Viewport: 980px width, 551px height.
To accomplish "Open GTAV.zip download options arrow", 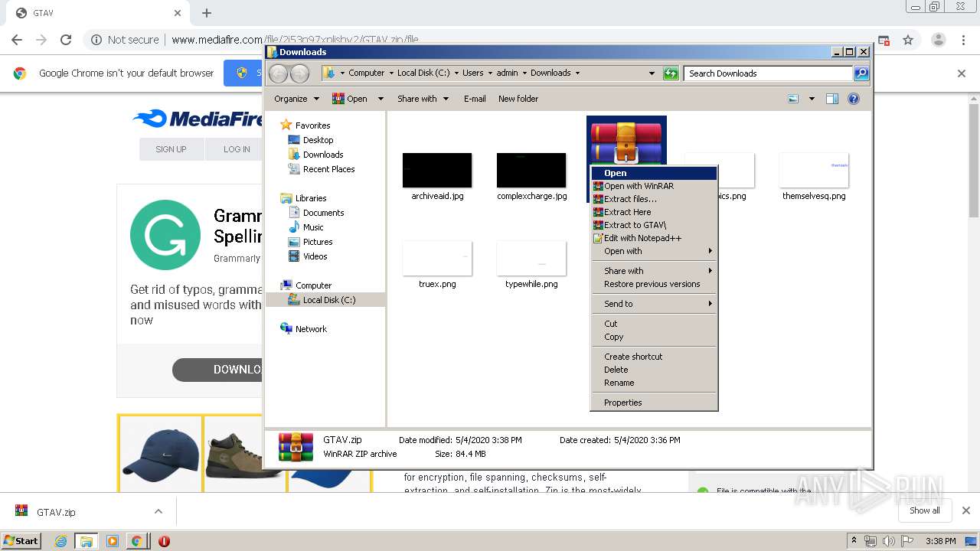I will tap(158, 511).
